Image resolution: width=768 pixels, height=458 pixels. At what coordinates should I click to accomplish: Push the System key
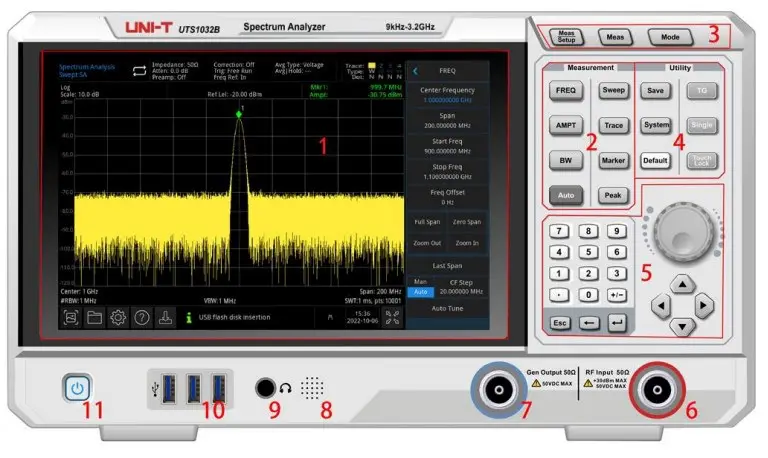pos(656,125)
